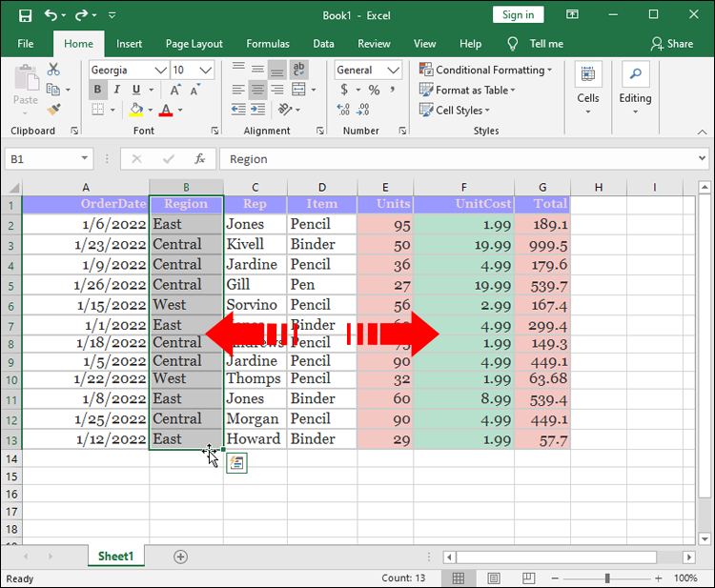This screenshot has width=715, height=588.
Task: Click the Cut scissors icon
Action: [x=53, y=70]
